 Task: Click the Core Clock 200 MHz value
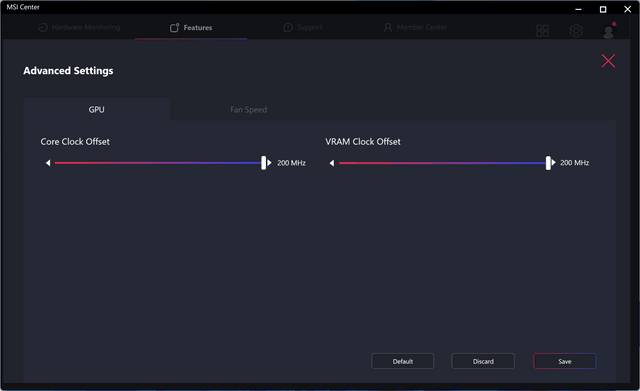[x=291, y=163]
